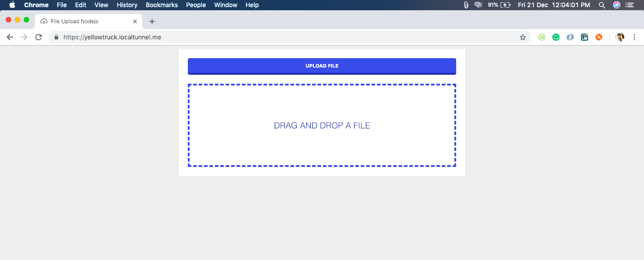
Task: Click the paperclip menu bar icon
Action: click(x=466, y=5)
